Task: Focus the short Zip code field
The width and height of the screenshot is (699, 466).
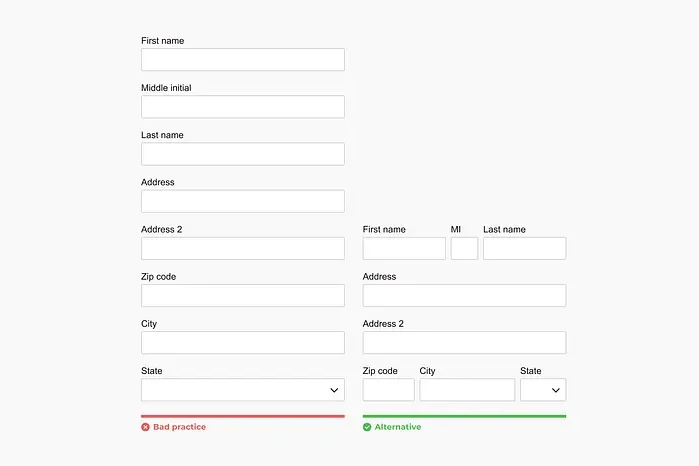Action: [x=388, y=390]
